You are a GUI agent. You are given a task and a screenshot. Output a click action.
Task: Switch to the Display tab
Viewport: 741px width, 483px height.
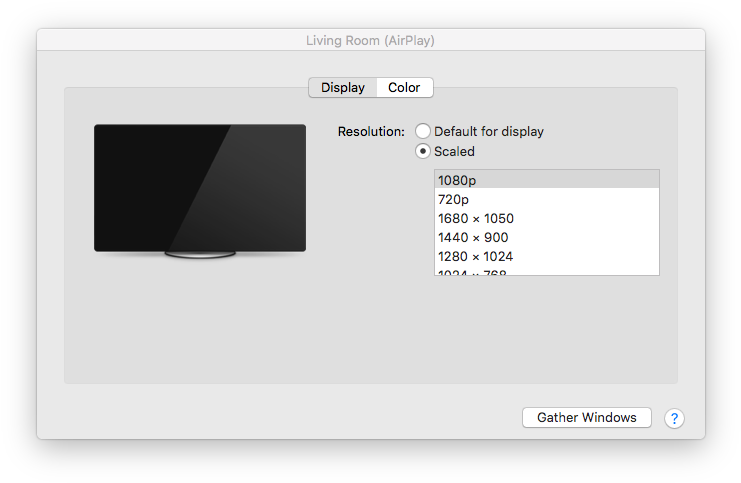[342, 88]
